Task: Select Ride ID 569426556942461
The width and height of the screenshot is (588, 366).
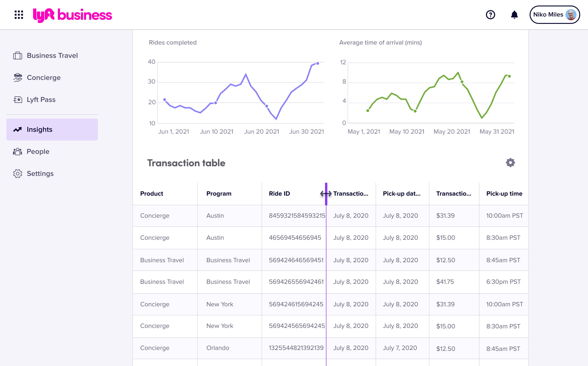Action: point(296,282)
